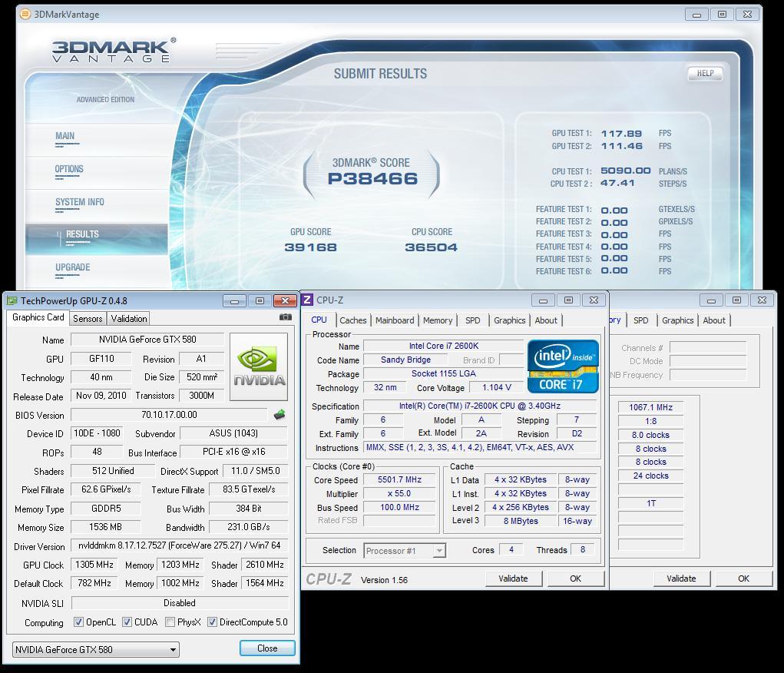The image size is (784, 673).
Task: Click the GPU score value 39168
Action: point(310,247)
